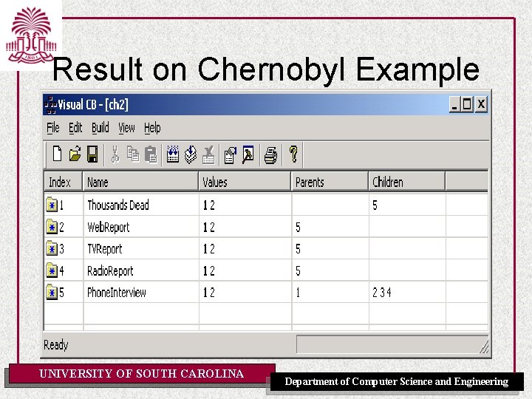
Task: Select the PhoneInterview row name
Action: 117,293
